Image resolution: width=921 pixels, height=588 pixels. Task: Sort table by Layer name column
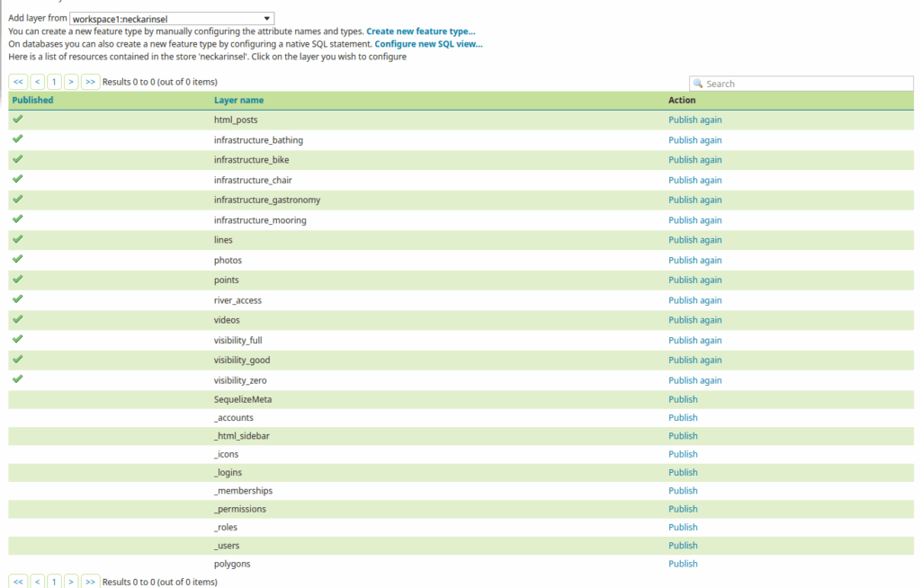point(238,100)
